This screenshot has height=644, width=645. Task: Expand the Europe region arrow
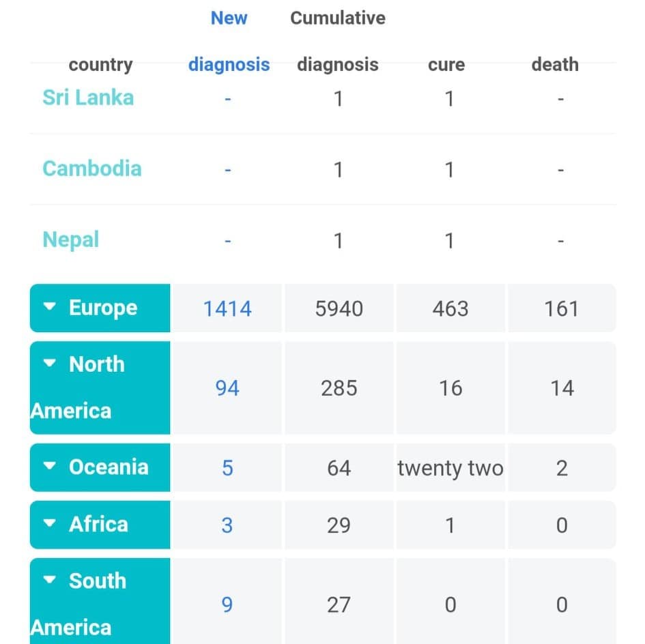point(50,308)
